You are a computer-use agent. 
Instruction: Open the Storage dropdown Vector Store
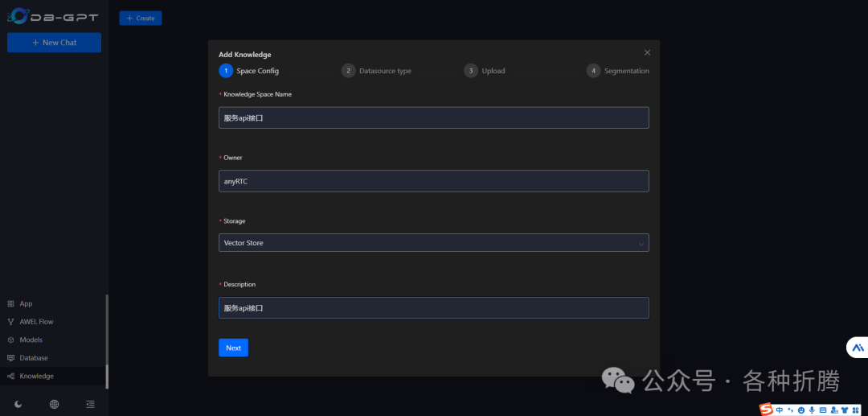click(434, 243)
